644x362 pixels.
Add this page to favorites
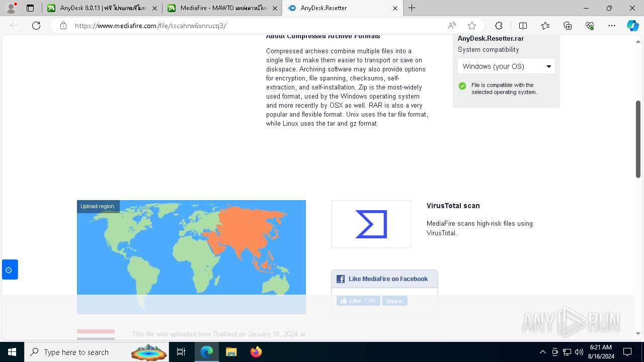click(472, 26)
